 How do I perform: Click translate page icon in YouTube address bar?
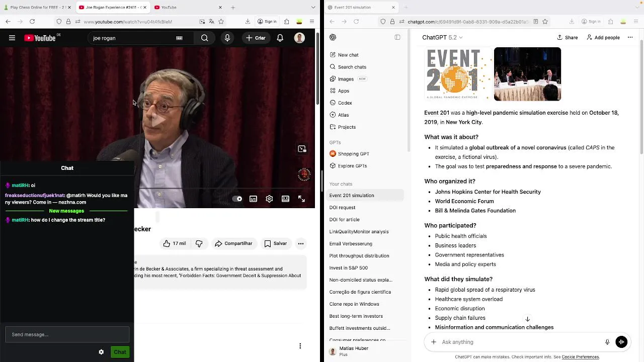(211, 22)
